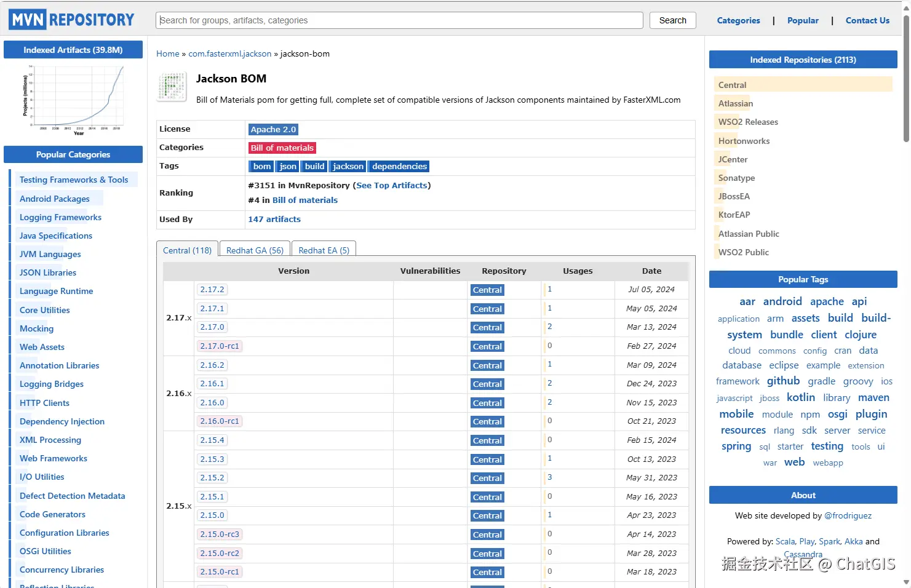Open usages count for version 2.17.0
Viewport: 911px width, 588px height.
pos(550,327)
